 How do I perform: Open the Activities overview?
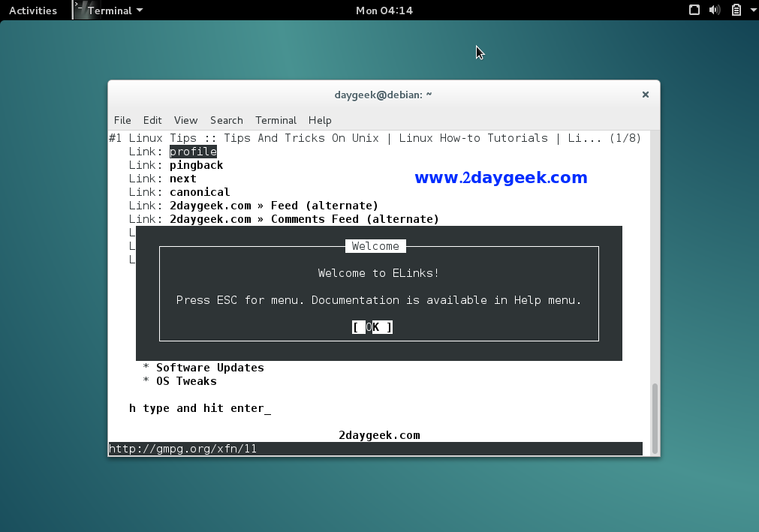pos(33,11)
